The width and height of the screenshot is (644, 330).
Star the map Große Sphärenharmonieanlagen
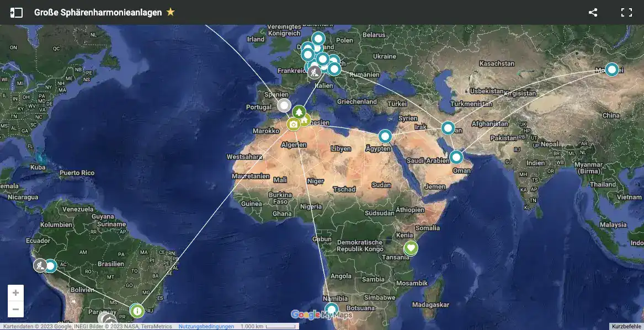coord(171,12)
